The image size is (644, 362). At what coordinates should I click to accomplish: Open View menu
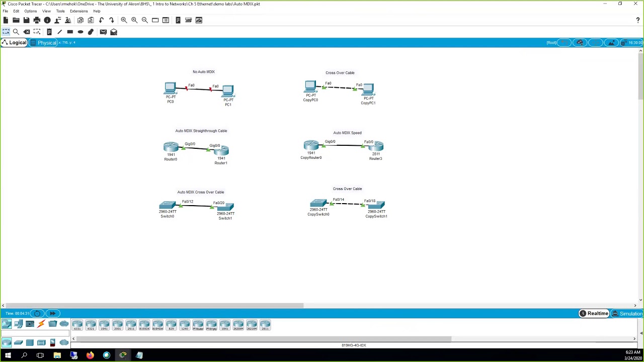point(46,11)
